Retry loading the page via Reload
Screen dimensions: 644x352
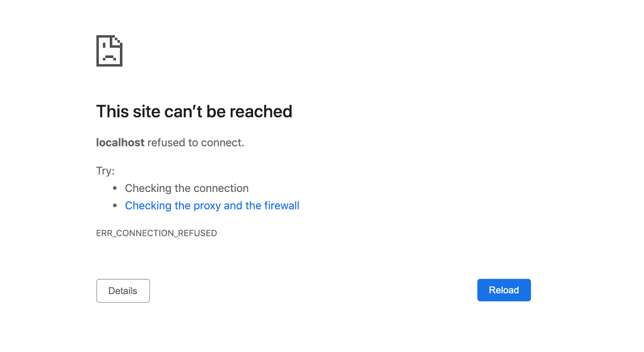[504, 290]
